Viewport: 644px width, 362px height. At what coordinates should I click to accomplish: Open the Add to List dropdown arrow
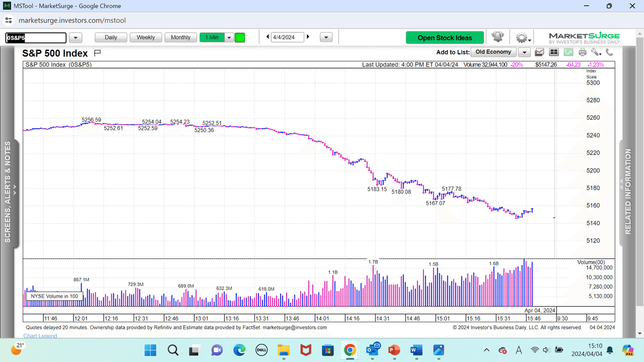tap(524, 52)
